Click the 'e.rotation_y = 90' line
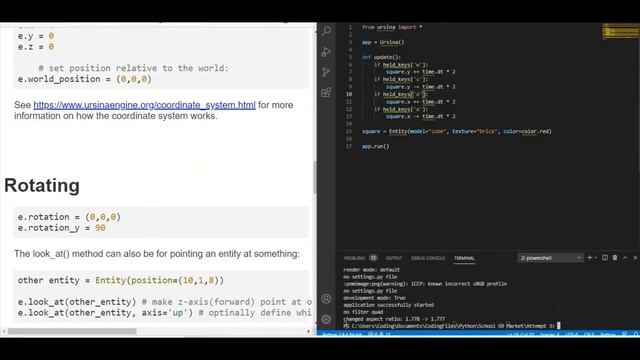This screenshot has width=640, height=360. pos(62,228)
